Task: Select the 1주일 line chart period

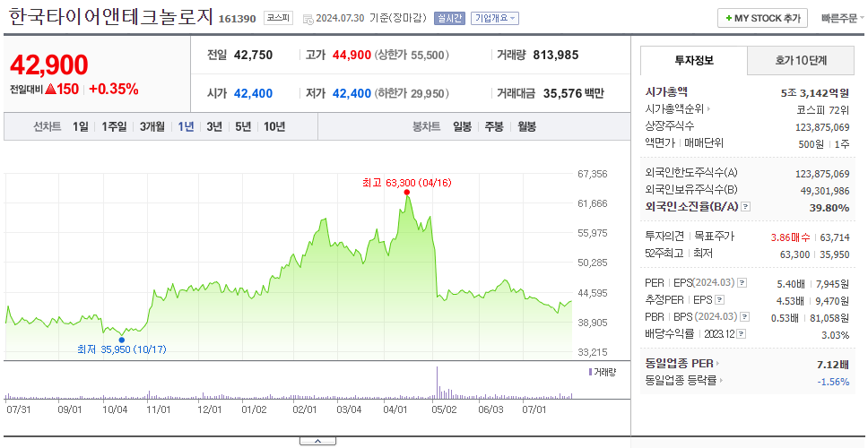Action: click(x=114, y=126)
